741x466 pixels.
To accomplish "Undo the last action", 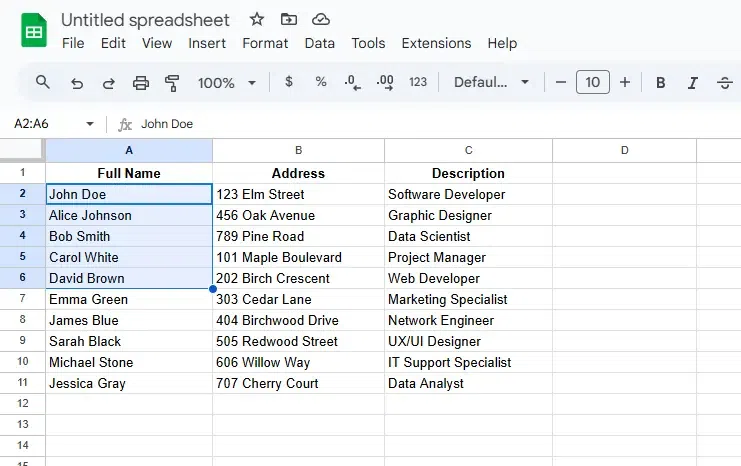I will point(77,83).
